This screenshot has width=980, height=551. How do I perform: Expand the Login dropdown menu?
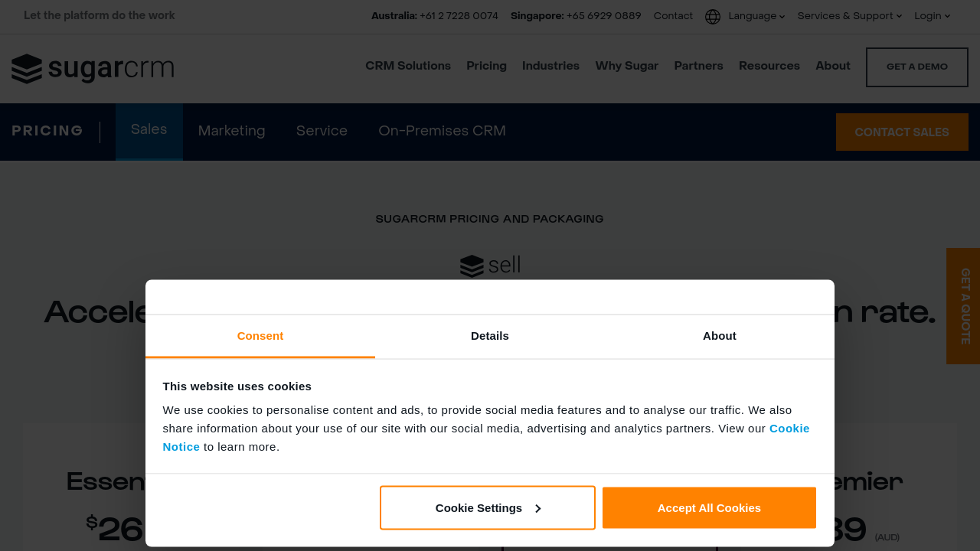(932, 16)
